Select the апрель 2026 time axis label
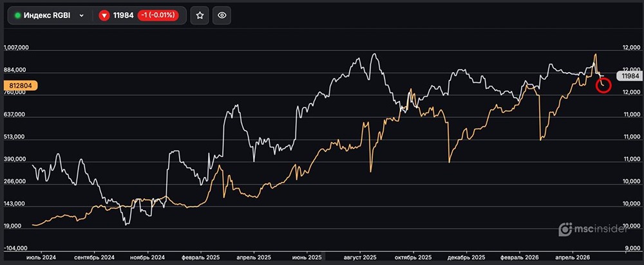 point(573,257)
